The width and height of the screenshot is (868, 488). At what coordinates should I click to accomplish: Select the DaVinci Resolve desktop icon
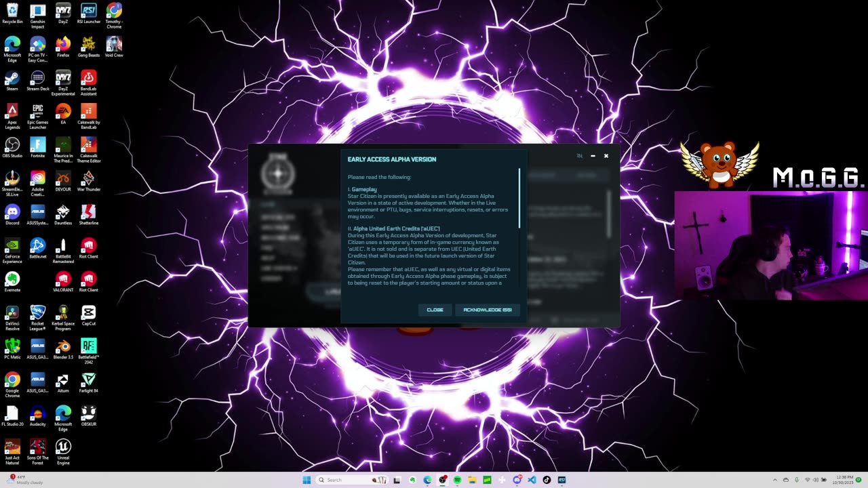[x=12, y=318]
